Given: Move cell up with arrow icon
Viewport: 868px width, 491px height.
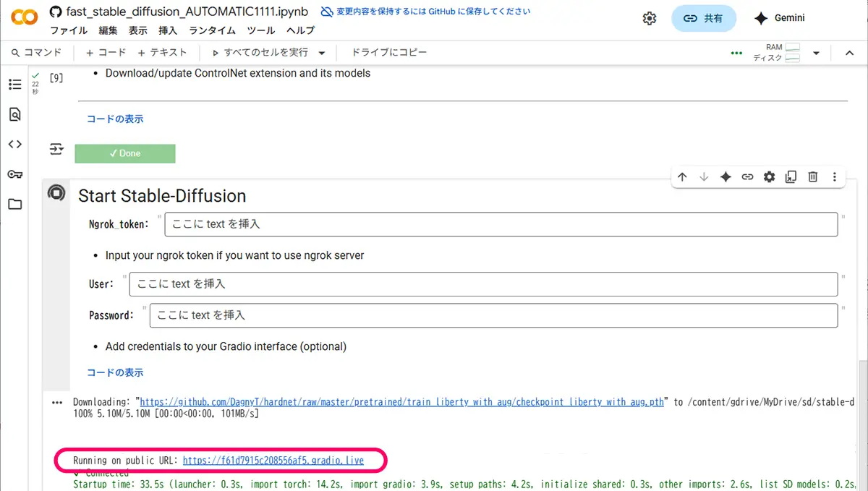Looking at the screenshot, I should 682,177.
